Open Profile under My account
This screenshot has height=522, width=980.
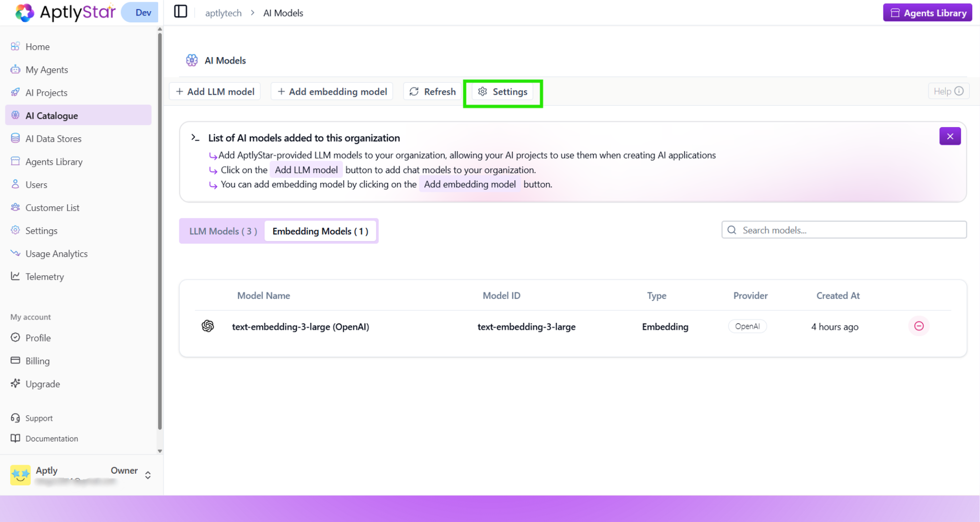pyautogui.click(x=38, y=338)
